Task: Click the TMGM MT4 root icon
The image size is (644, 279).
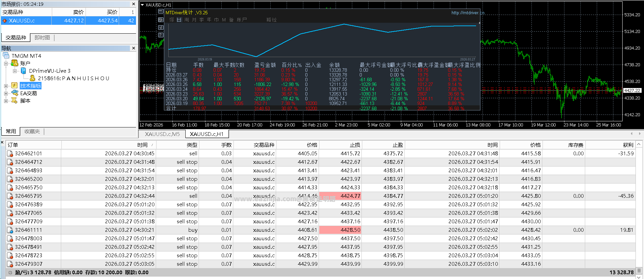Action: (6, 56)
